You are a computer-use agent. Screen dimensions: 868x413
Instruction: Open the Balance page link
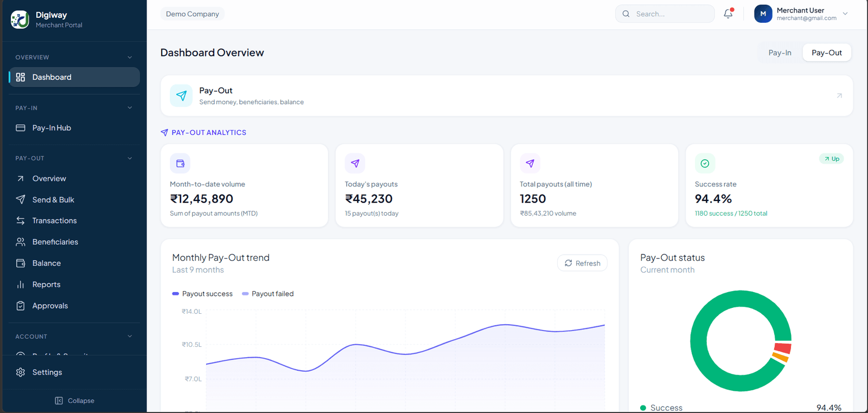pos(74,263)
